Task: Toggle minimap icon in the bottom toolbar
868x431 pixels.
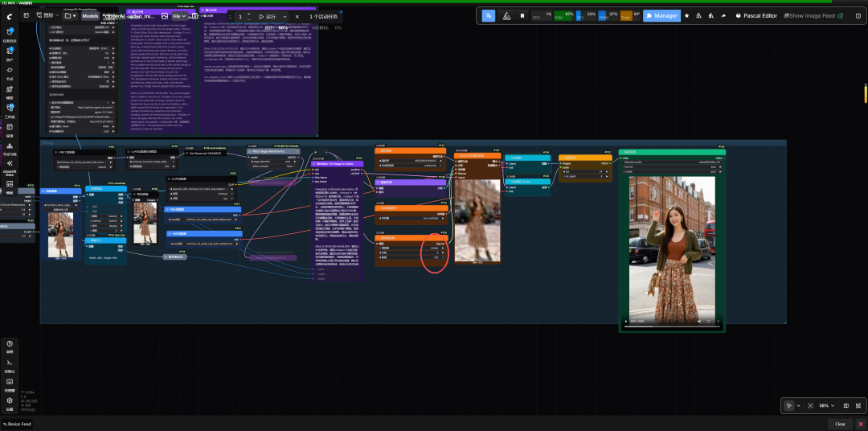Action: pyautogui.click(x=845, y=405)
